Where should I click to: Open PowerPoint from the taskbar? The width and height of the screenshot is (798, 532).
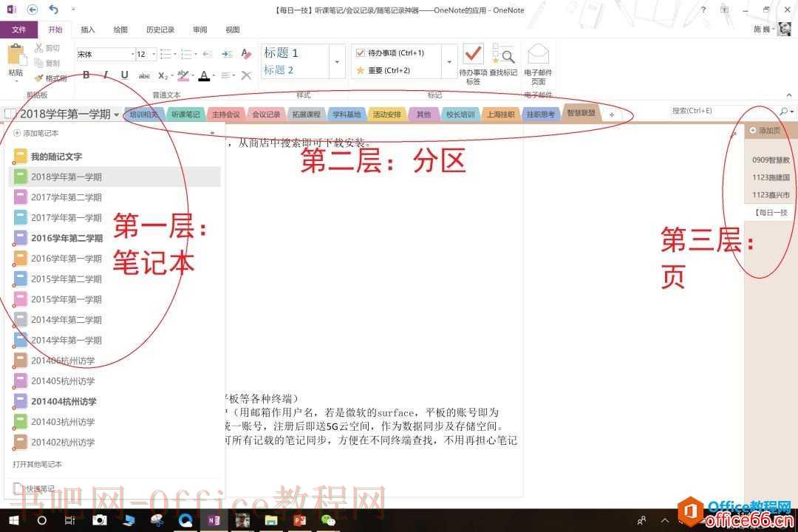point(300,519)
